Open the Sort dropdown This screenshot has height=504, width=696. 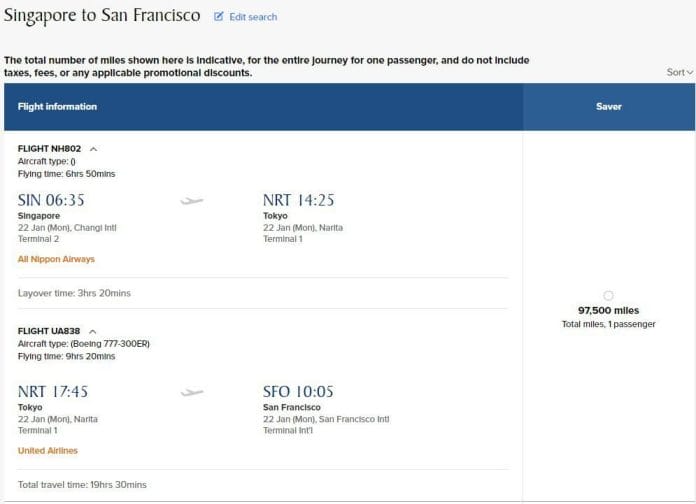click(x=680, y=72)
